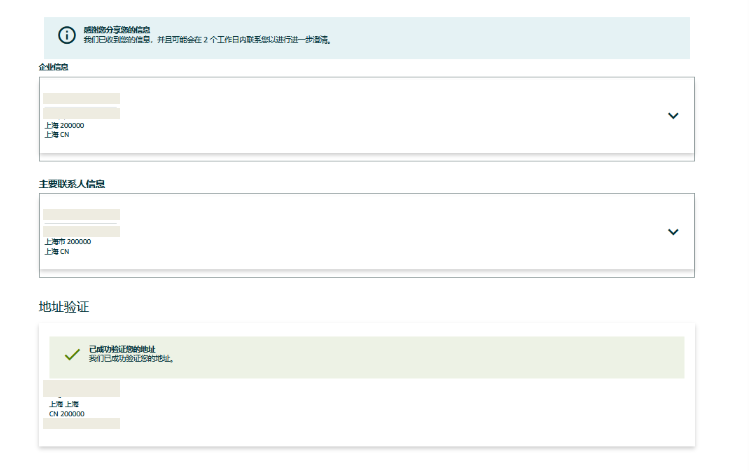Click the CN 200000 line in the verified address
749x471 pixels.
point(66,414)
